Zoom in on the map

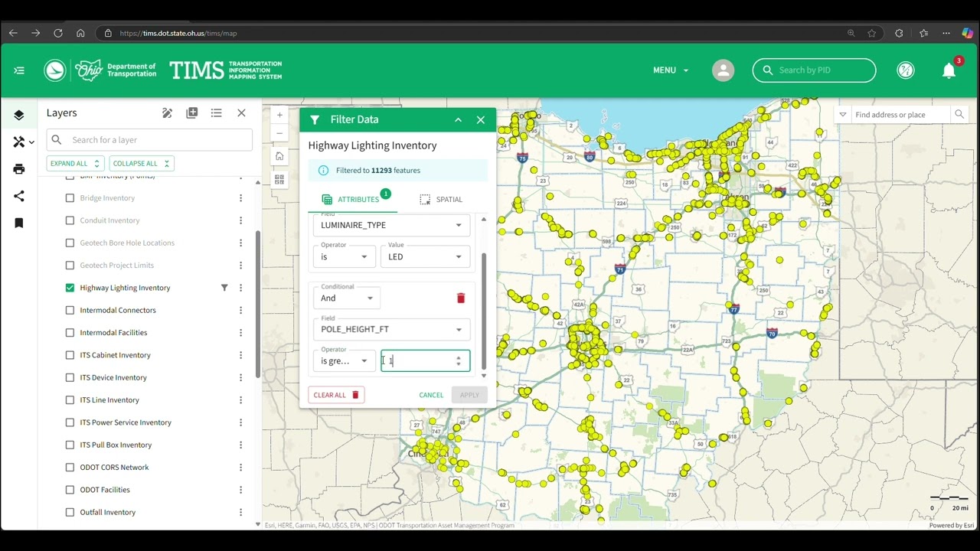click(279, 115)
